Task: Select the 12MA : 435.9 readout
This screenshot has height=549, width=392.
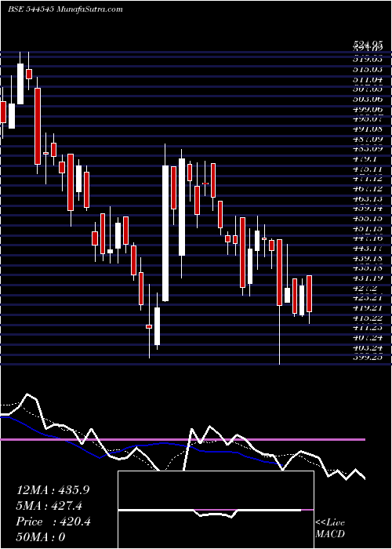Action: [53, 490]
